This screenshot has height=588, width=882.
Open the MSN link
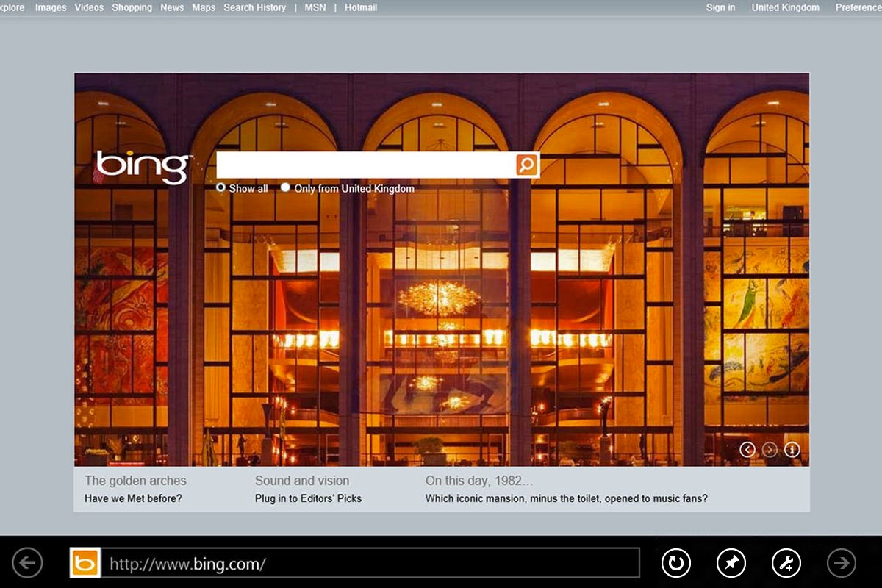(315, 7)
